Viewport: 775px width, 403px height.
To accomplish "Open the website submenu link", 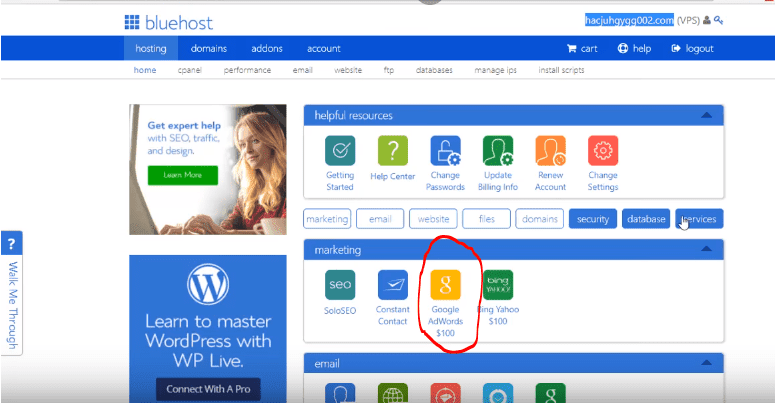I will tap(348, 70).
